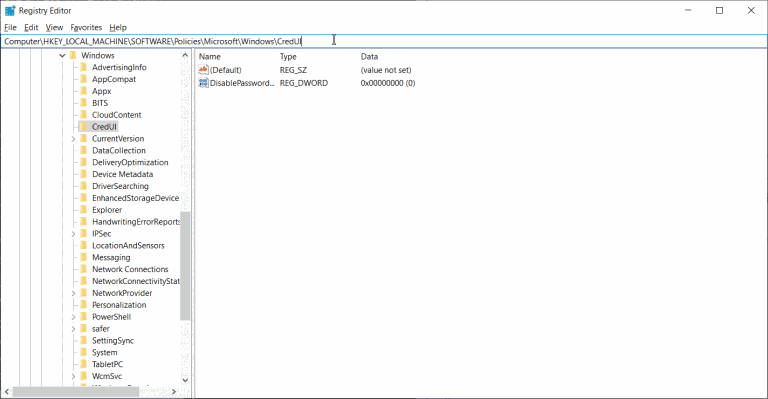
Task: Click the DataCollection folder icon
Action: (x=84, y=150)
